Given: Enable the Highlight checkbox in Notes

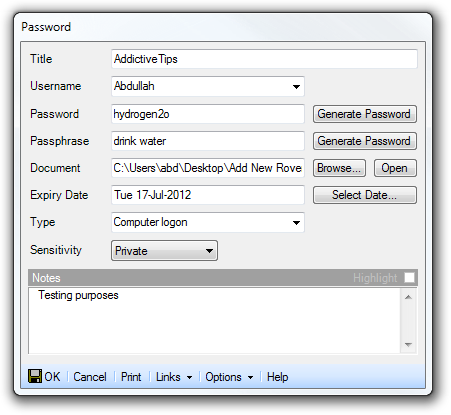Looking at the screenshot, I should [x=409, y=277].
